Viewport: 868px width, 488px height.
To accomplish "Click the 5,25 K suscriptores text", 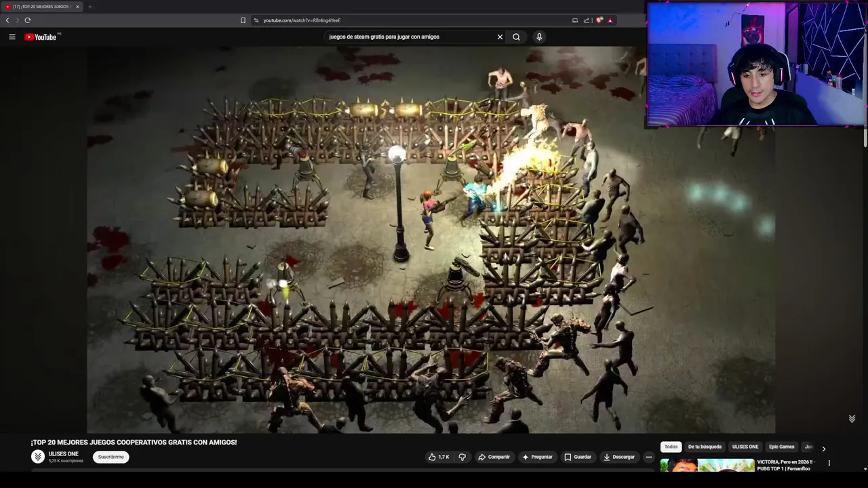I will (x=66, y=461).
